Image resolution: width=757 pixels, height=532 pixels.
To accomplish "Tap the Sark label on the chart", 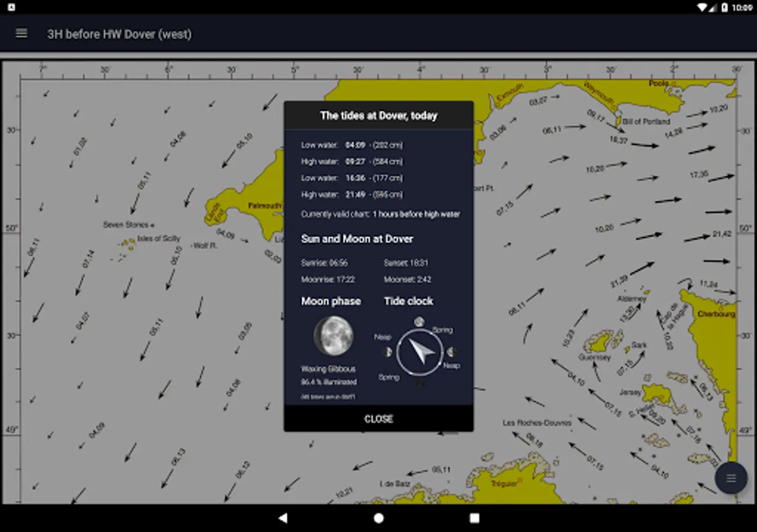I will (x=639, y=345).
